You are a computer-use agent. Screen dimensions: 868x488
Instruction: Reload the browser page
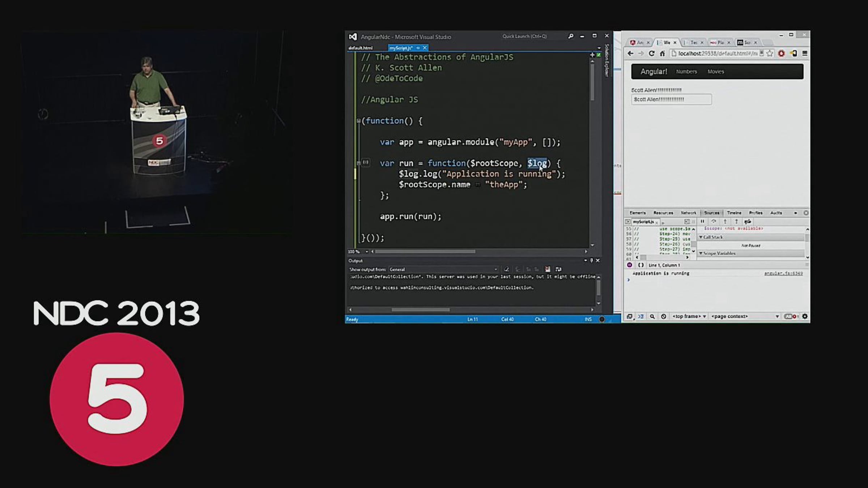[651, 53]
